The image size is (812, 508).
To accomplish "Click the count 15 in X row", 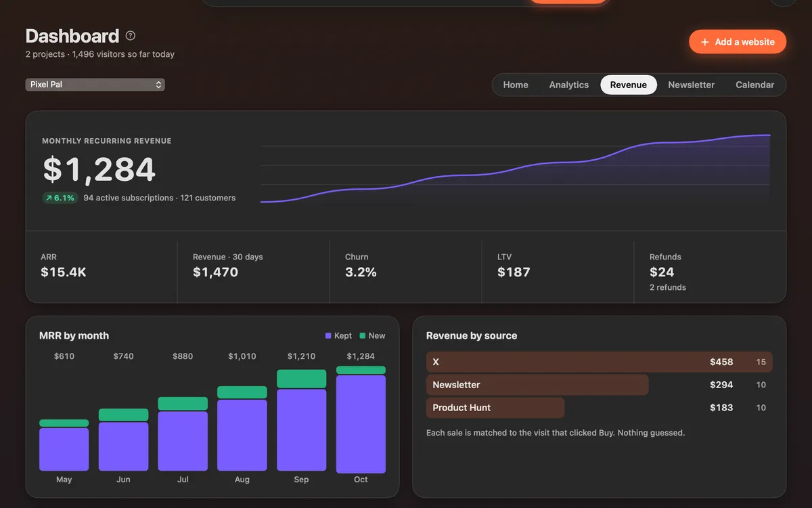I will 761,362.
